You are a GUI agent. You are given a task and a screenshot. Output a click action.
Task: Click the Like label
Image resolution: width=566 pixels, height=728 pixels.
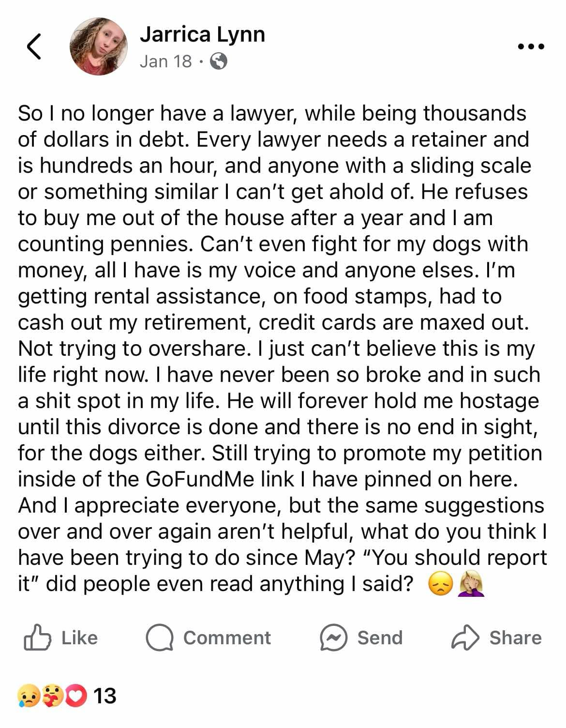point(80,638)
